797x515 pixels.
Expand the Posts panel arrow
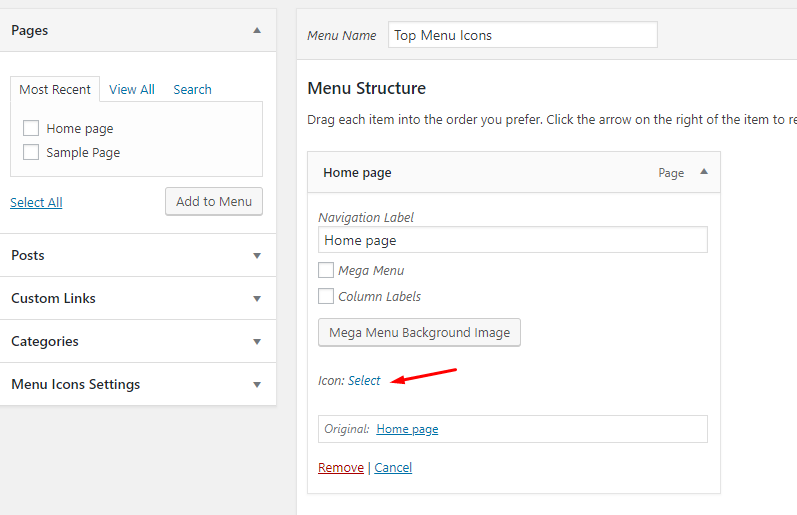[257, 256]
